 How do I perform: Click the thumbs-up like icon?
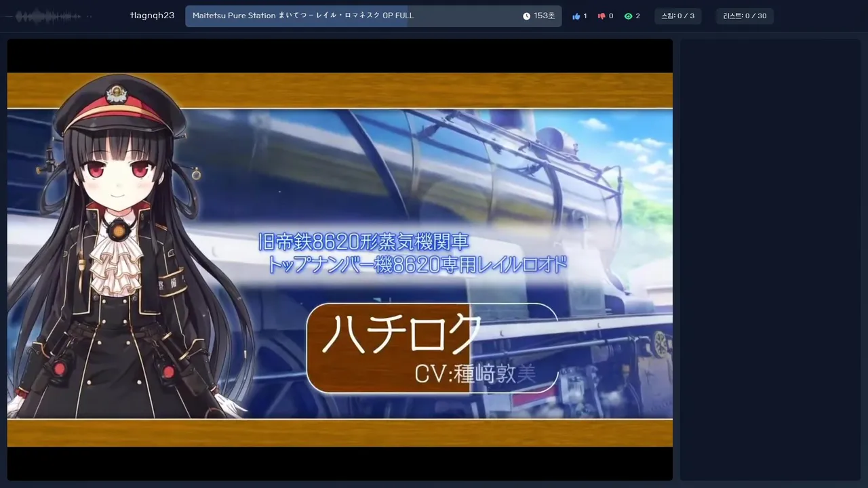click(x=576, y=16)
